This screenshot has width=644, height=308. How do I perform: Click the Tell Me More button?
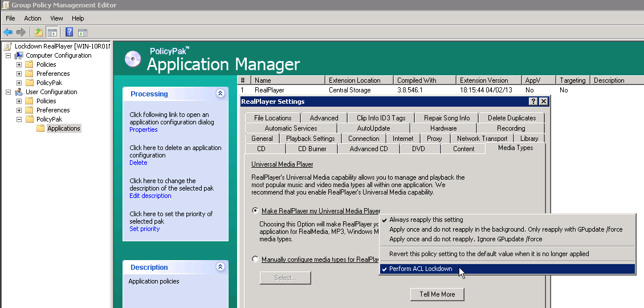(438, 294)
